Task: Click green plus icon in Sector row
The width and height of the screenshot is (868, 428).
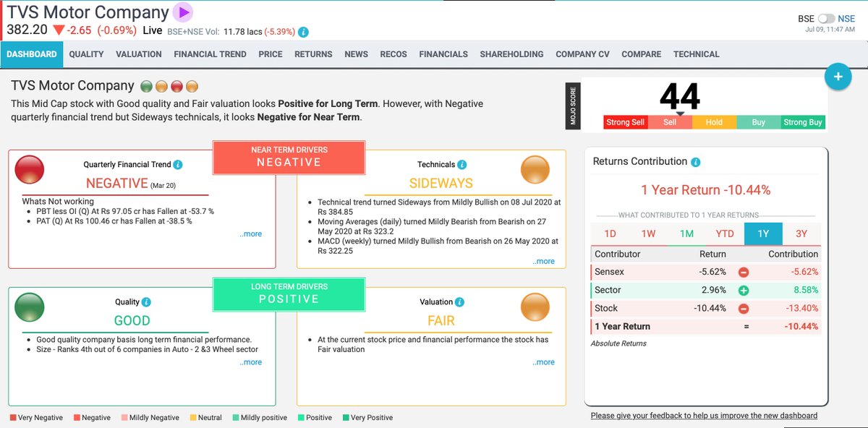Action: (744, 291)
